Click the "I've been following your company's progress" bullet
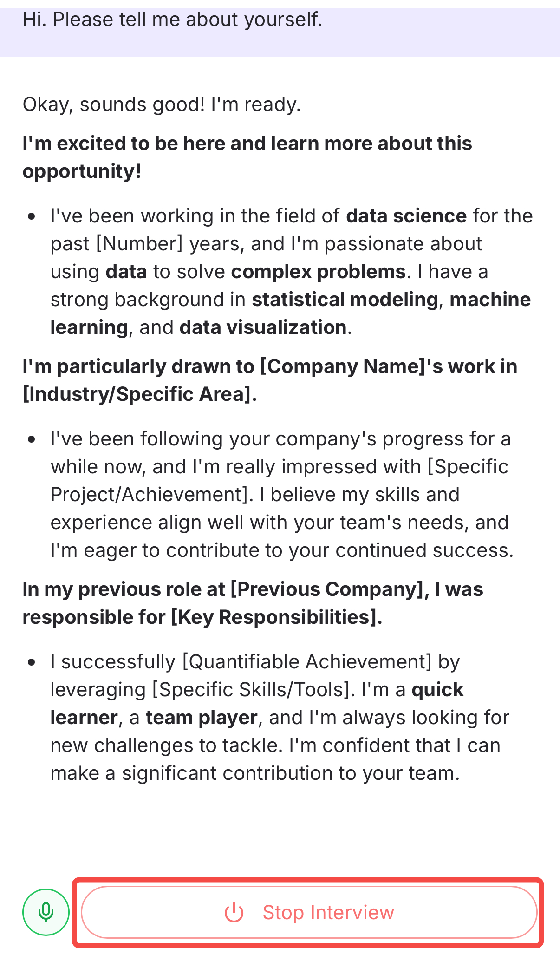560x961 pixels. click(280, 439)
